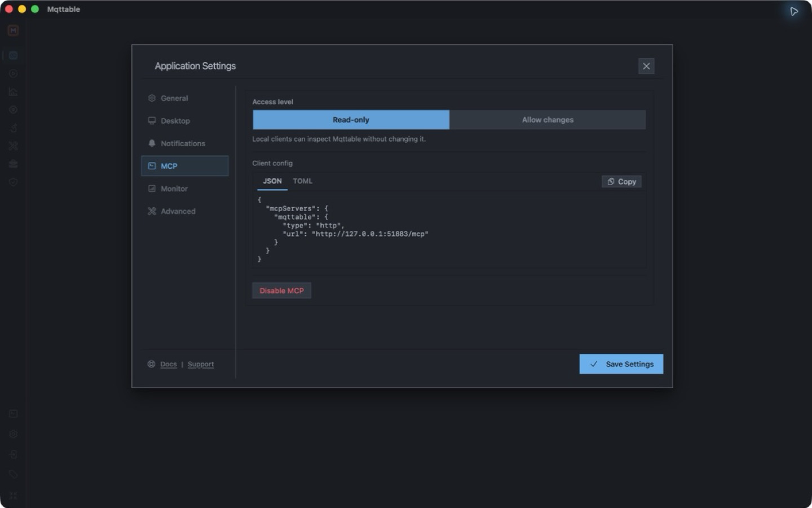Click Disable MCP button
This screenshot has width=812, height=508.
(281, 291)
